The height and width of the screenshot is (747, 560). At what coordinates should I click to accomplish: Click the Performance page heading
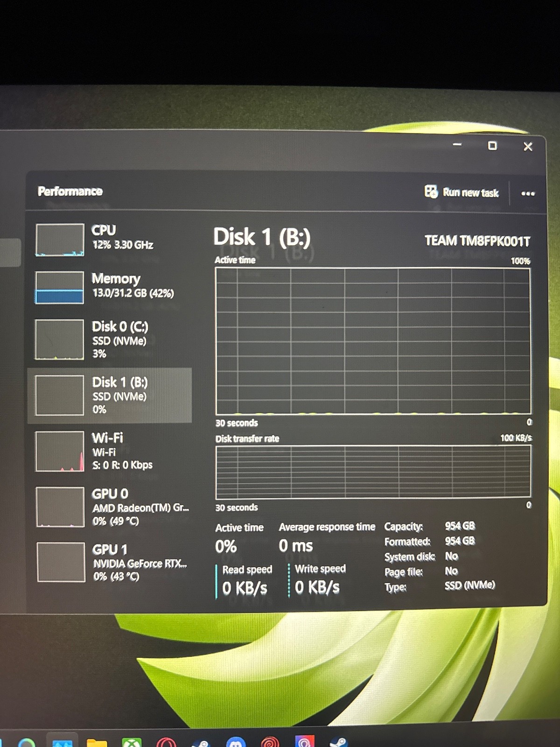click(70, 191)
